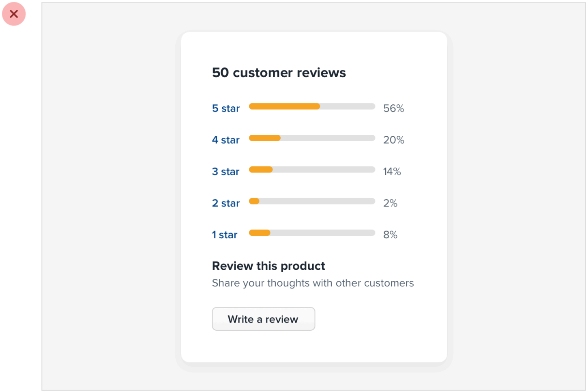Click the 56% percentage label
The image size is (588, 392).
tap(393, 108)
